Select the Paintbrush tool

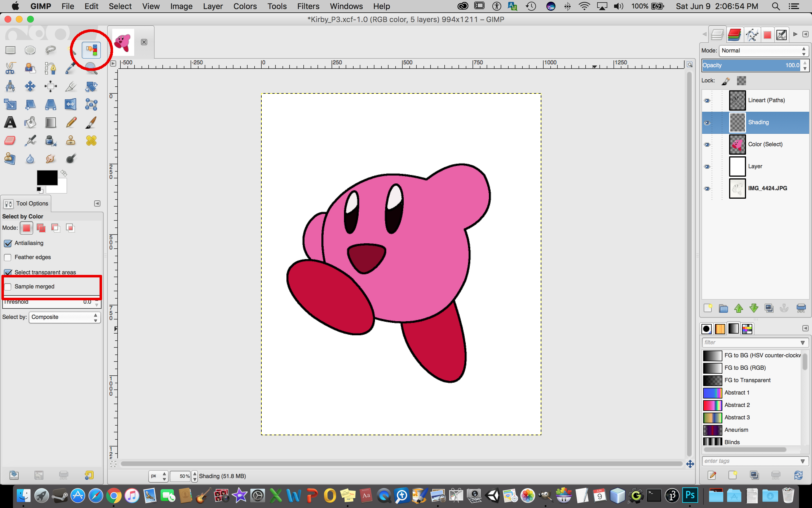click(91, 123)
